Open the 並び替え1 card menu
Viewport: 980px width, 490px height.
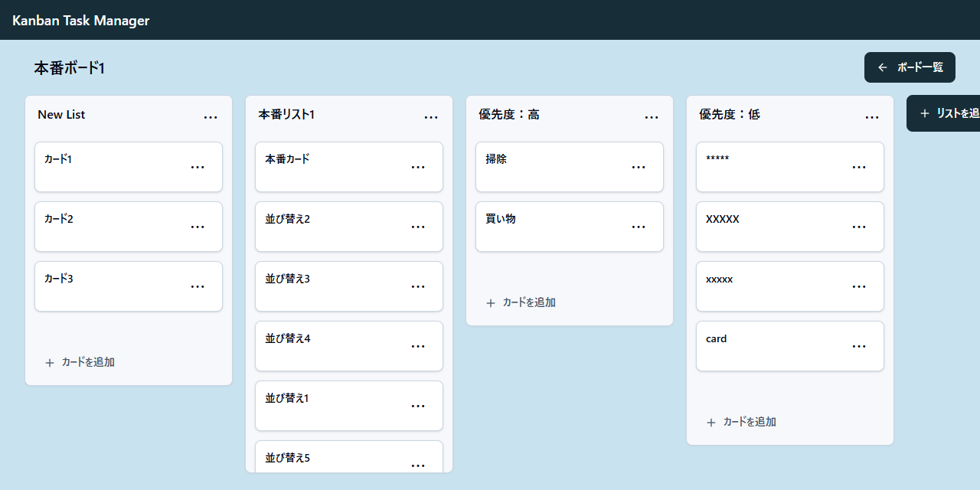(418, 406)
